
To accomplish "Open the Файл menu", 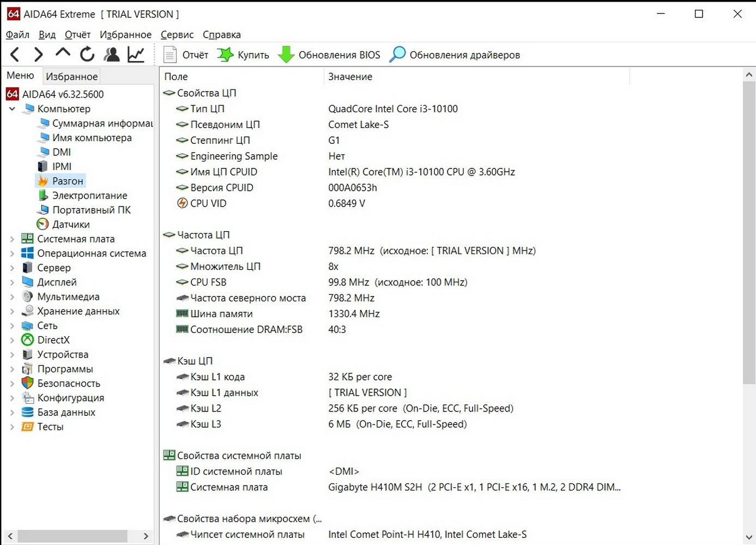I will click(17, 34).
